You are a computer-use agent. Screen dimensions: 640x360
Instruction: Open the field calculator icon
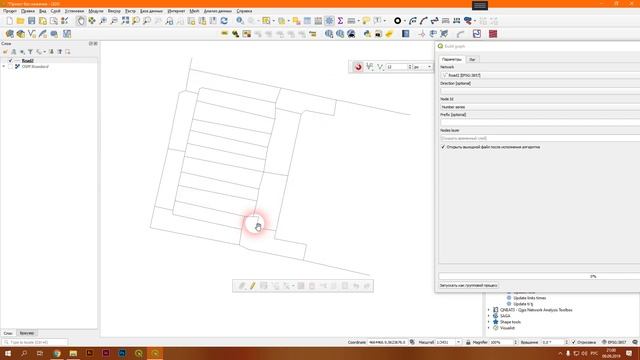[x=318, y=21]
